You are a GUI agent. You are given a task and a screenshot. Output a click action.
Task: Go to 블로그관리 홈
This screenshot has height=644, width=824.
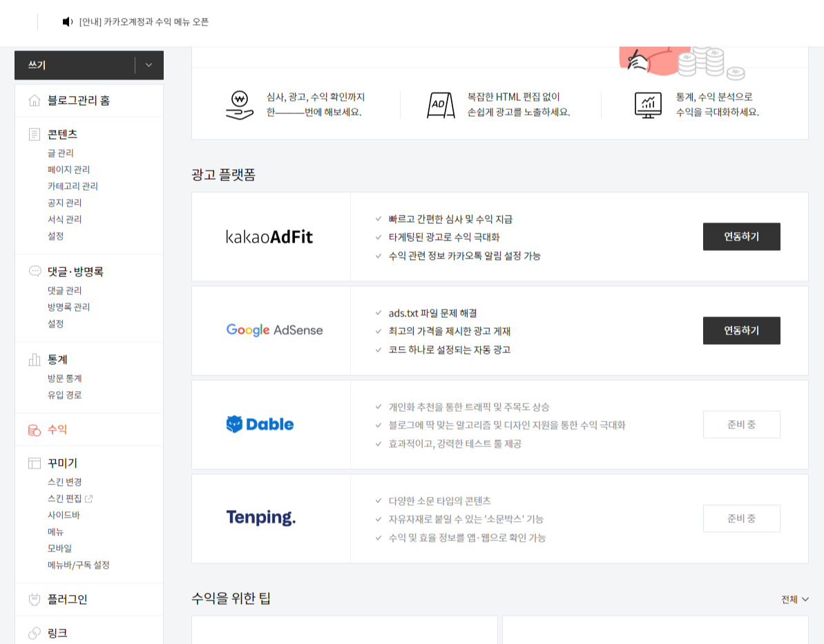pos(79,100)
